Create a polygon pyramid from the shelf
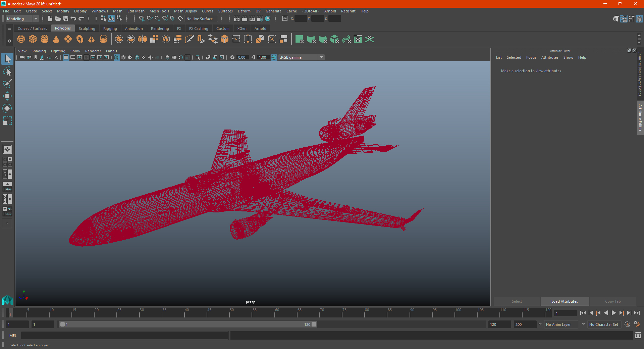 tap(92, 39)
